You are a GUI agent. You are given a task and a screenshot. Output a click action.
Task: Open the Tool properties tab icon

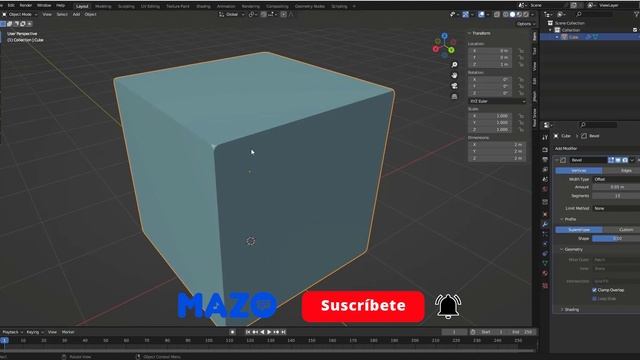coord(545,138)
